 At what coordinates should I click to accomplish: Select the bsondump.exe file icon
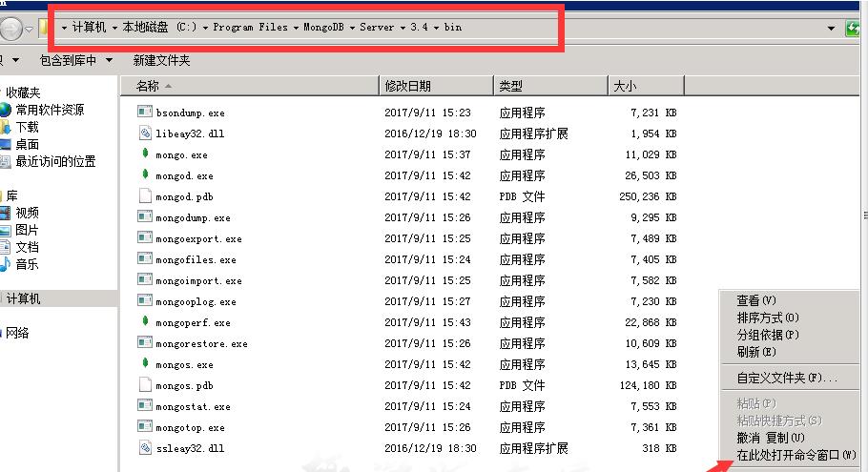tap(144, 112)
